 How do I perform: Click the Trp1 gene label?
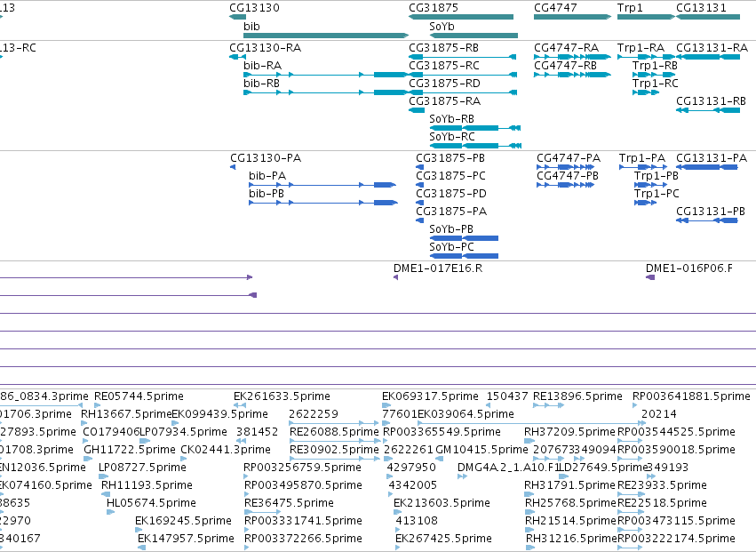630,8
